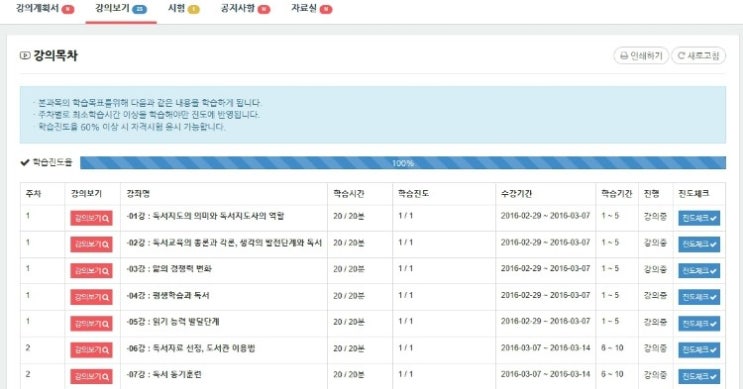Open 강의보기 for lecture 03강
The height and width of the screenshot is (389, 743).
click(91, 271)
